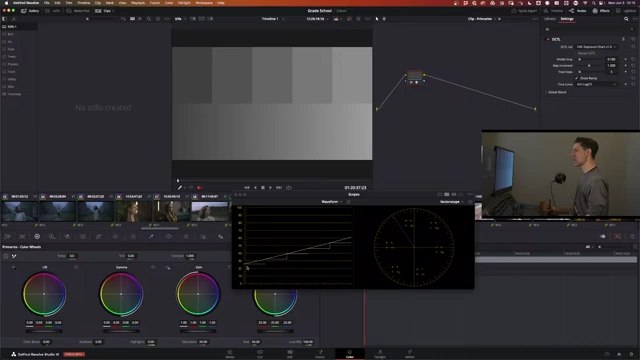The height and width of the screenshot is (360, 640).
Task: Toggle the DCTL effect enable switch
Action: (548, 39)
